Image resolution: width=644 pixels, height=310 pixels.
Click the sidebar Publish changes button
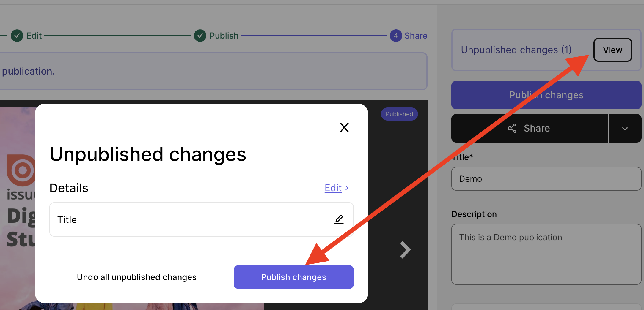[546, 95]
